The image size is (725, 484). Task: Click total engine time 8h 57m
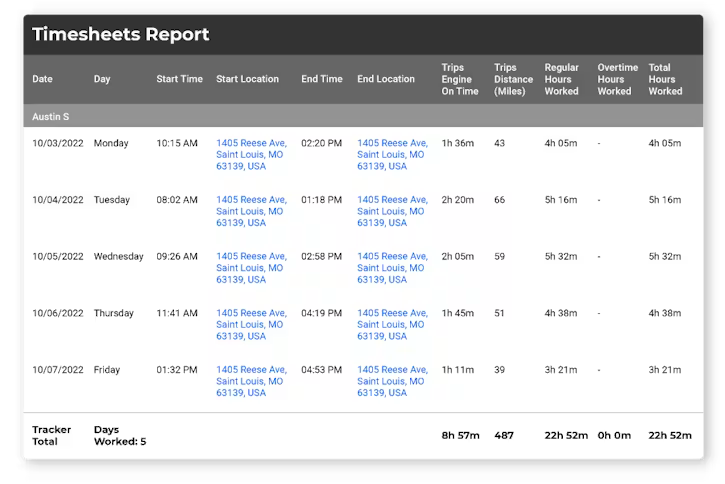pyautogui.click(x=461, y=435)
